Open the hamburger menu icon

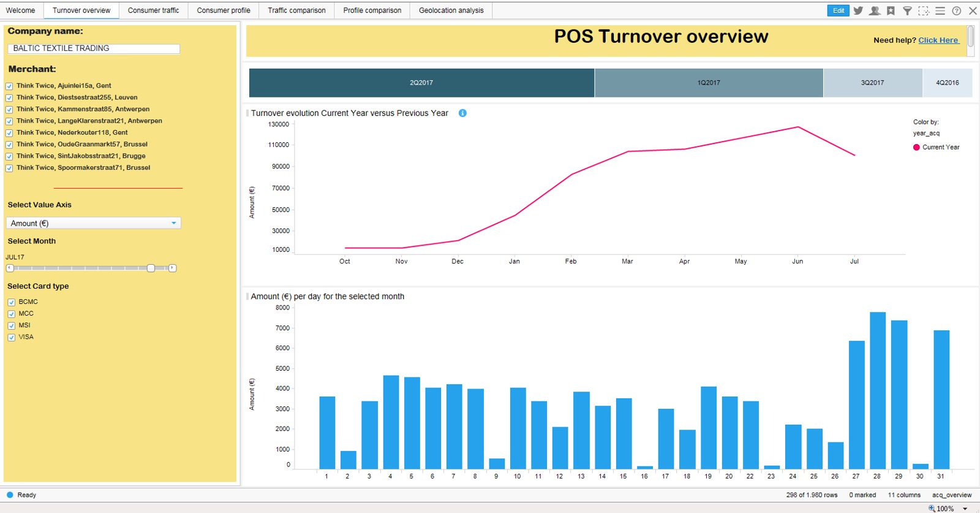(x=940, y=10)
